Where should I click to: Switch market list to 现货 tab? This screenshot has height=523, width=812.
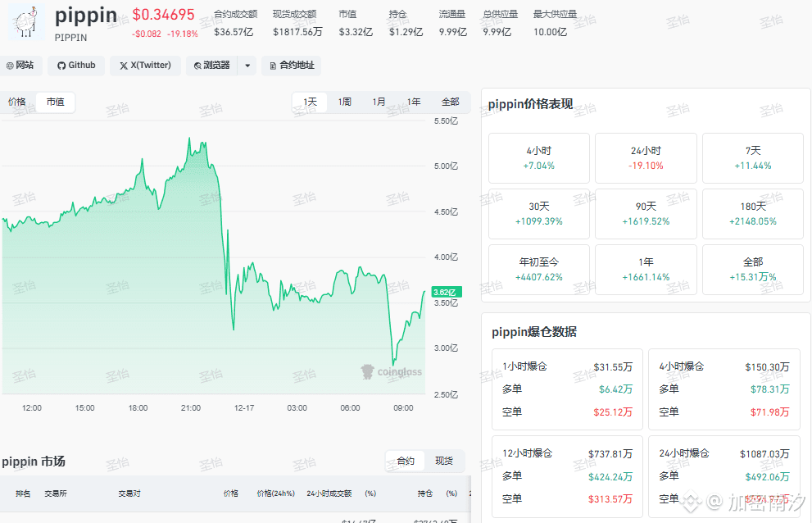pyautogui.click(x=443, y=462)
